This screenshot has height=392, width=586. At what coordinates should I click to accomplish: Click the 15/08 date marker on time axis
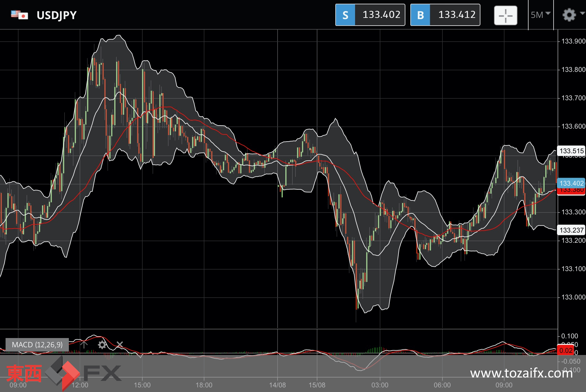pyautogui.click(x=317, y=385)
